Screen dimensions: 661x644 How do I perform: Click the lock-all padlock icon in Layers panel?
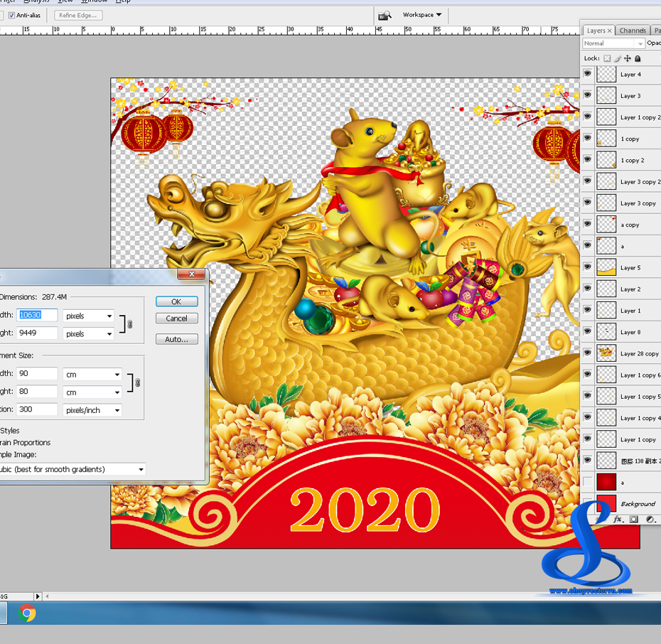pos(638,58)
